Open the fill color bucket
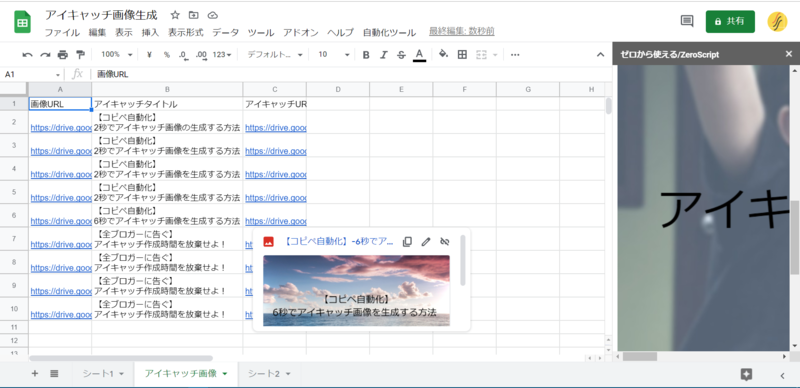Image resolution: width=800 pixels, height=388 pixels. point(443,54)
